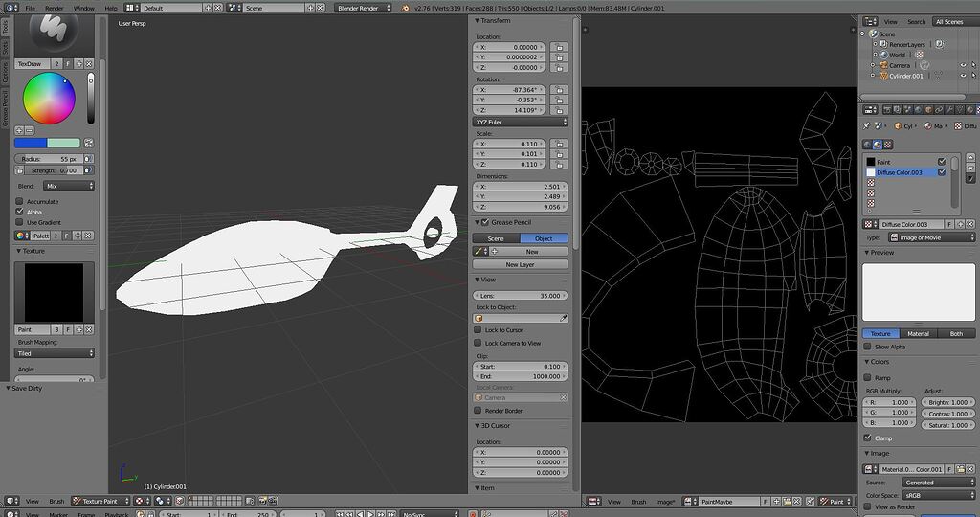The image size is (980, 517).
Task: Open the 3D viewport Brush menu
Action: click(x=56, y=501)
